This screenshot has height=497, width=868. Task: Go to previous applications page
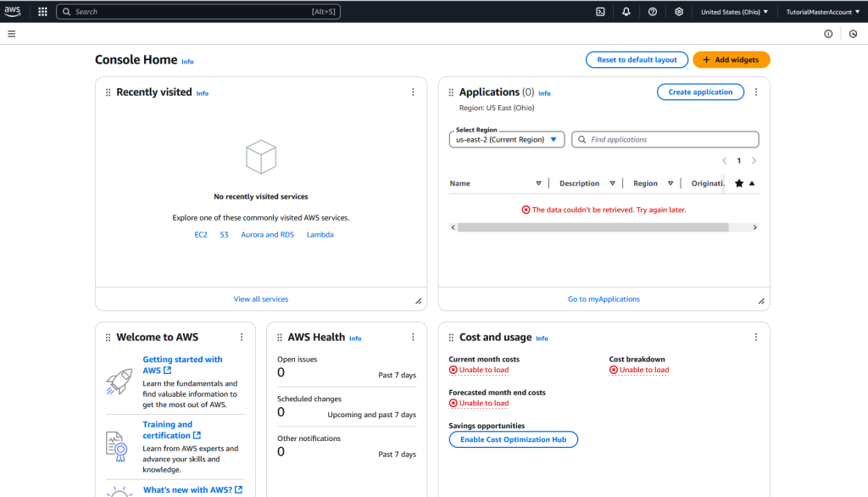click(x=724, y=160)
